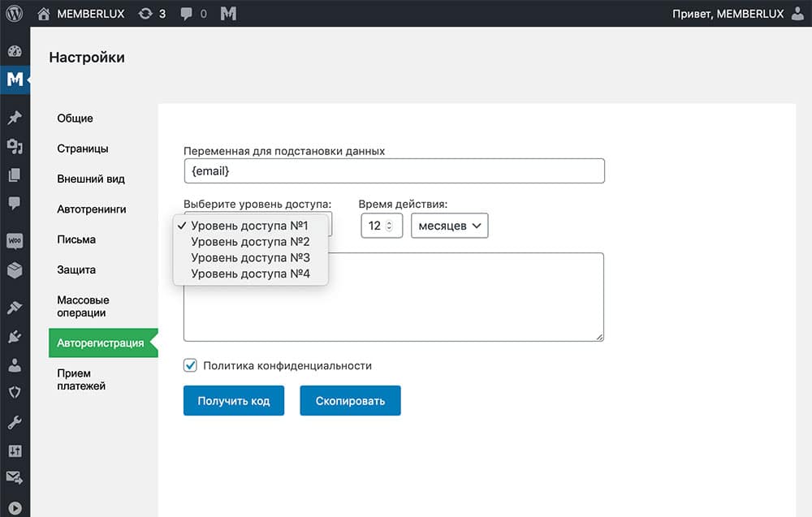
Task: Focus the {email} variable input field
Action: pos(394,171)
